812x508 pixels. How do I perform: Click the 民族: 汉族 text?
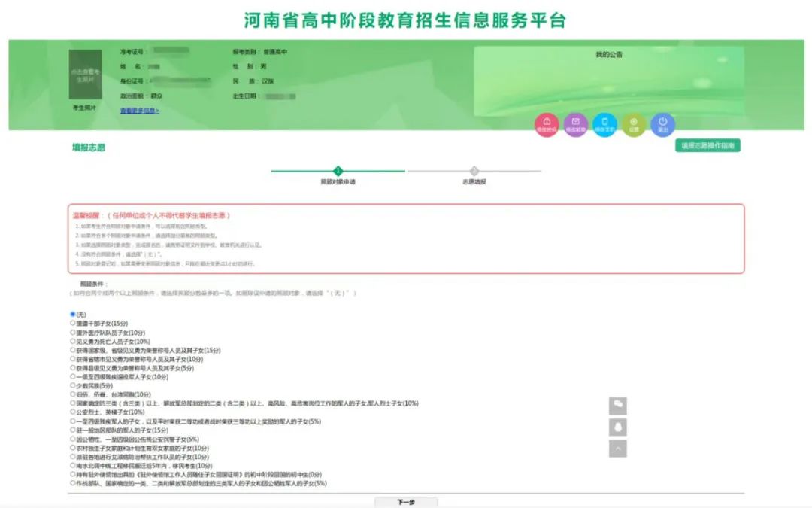click(253, 81)
